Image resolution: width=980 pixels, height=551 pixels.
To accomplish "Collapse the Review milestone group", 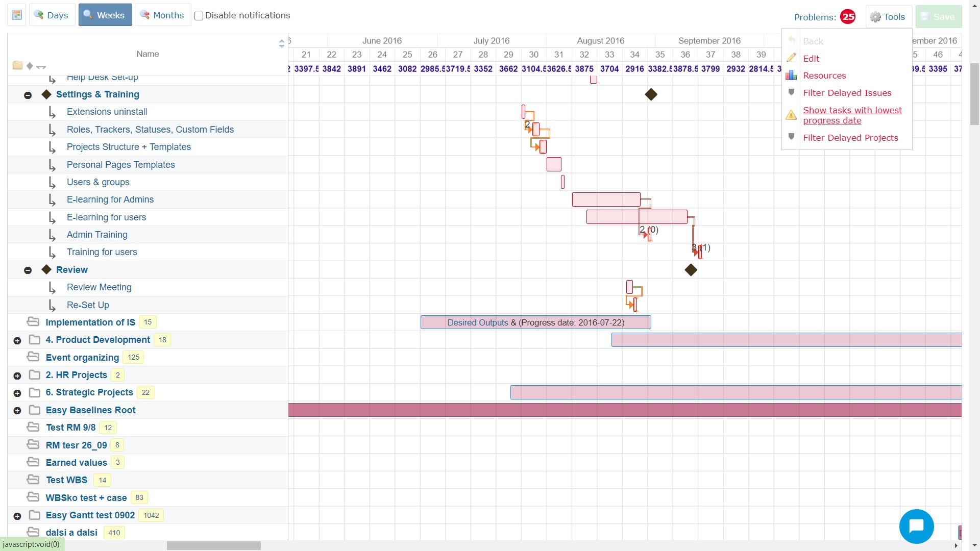I will point(28,270).
